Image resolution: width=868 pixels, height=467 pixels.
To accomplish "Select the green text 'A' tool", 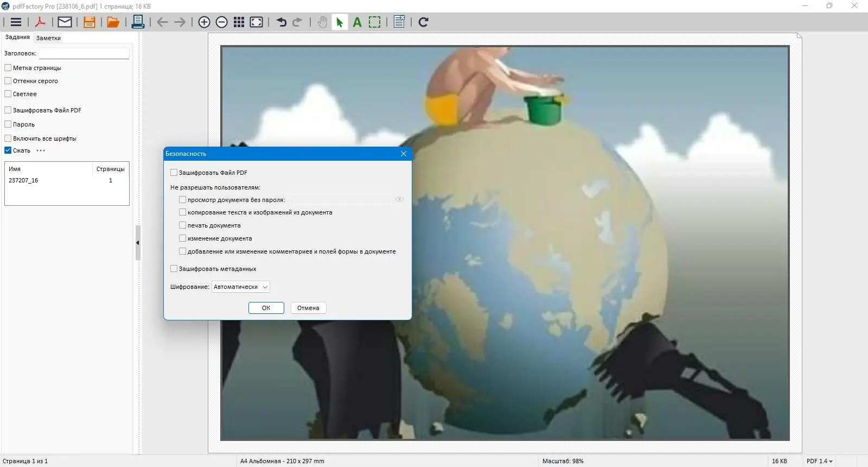I will 357,22.
